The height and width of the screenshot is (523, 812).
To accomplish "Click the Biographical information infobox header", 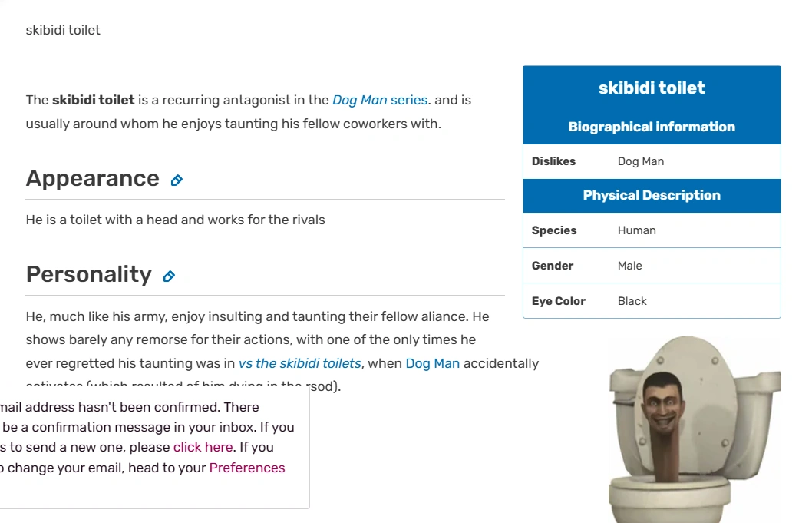I will (652, 127).
